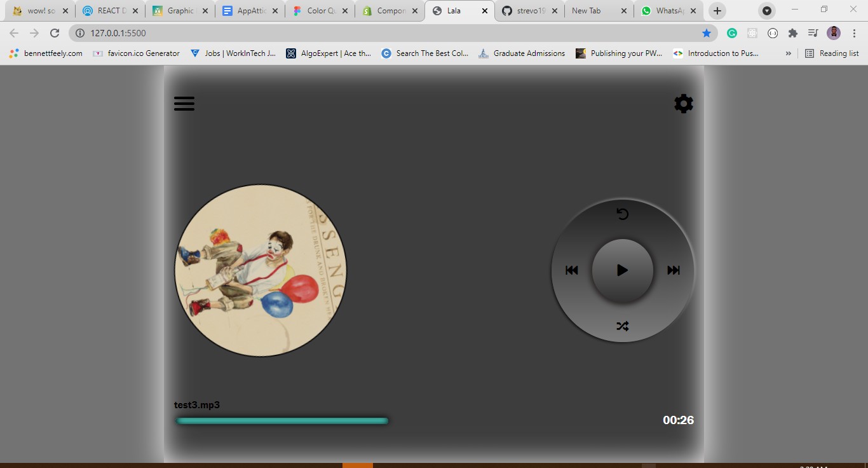This screenshot has height=468, width=868.
Task: Click the bookmark star icon
Action: (x=707, y=33)
